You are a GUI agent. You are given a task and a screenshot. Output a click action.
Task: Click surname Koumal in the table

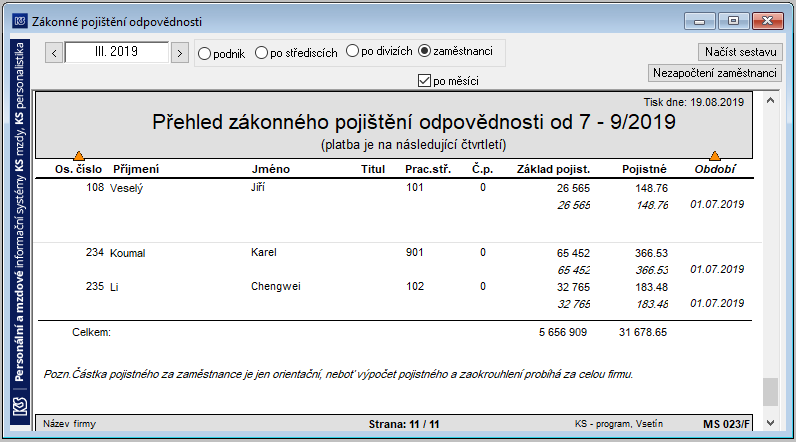pos(127,253)
